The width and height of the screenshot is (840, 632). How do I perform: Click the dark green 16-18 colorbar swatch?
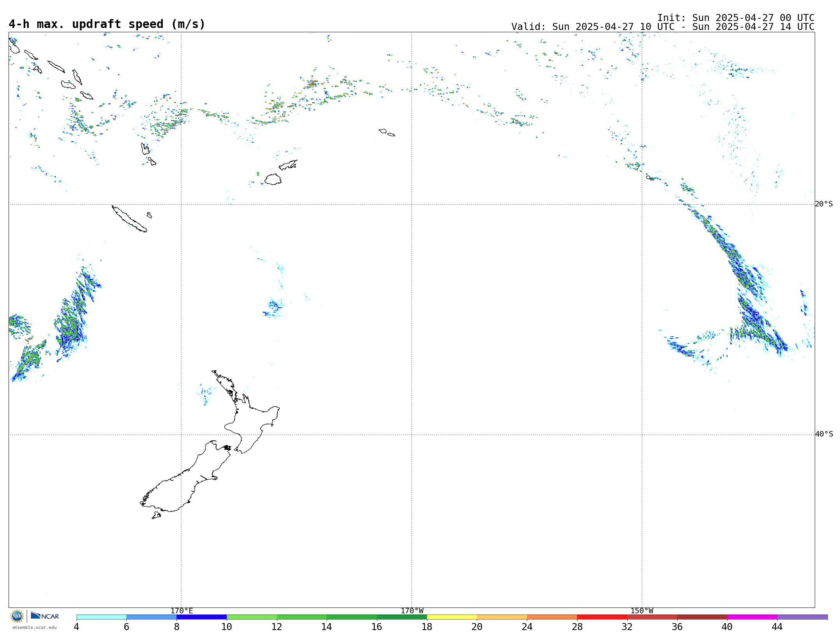402,617
